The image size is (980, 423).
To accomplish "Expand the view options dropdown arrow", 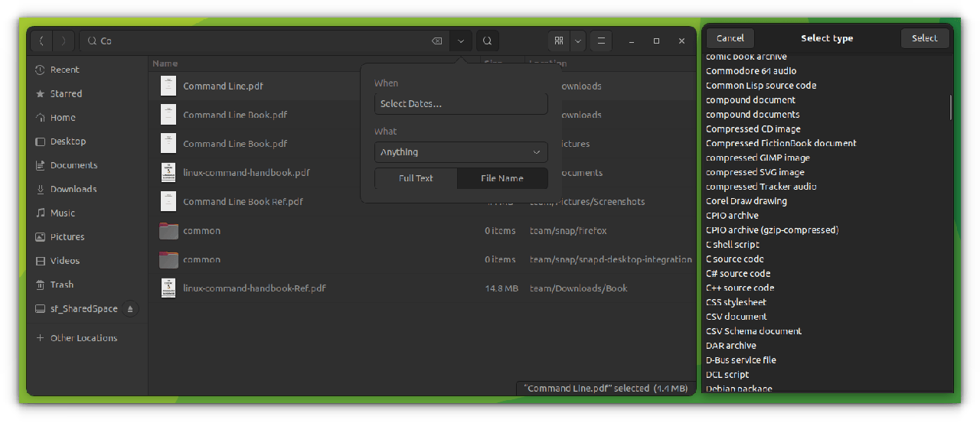I will tap(578, 41).
